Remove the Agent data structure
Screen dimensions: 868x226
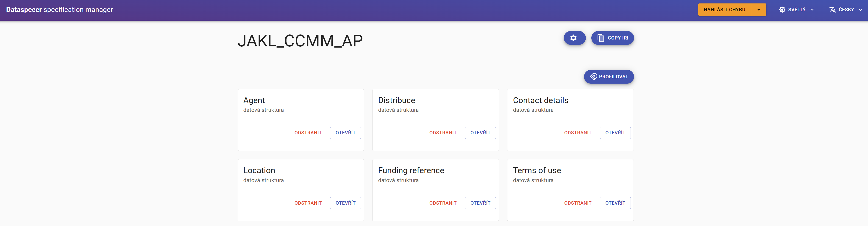click(x=308, y=133)
